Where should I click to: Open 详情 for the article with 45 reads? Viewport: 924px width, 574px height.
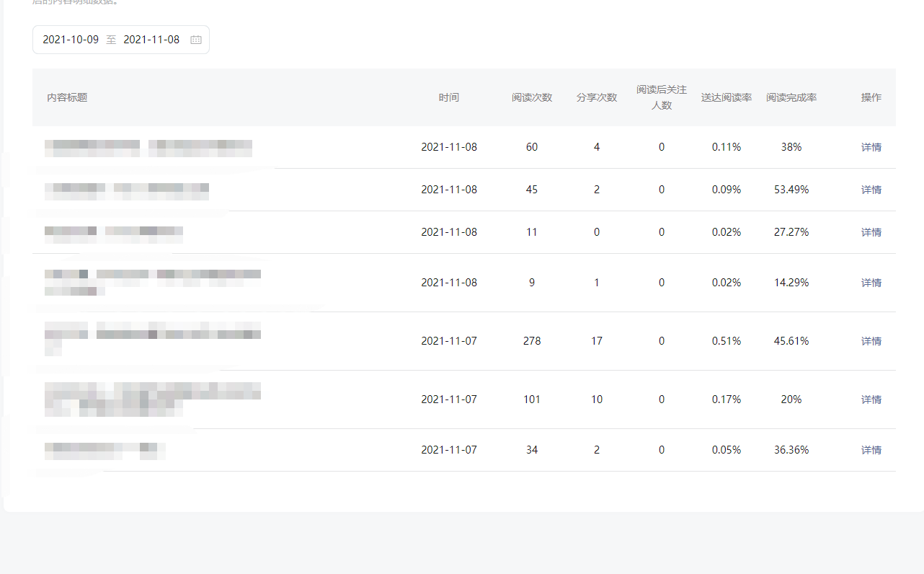[x=871, y=190]
